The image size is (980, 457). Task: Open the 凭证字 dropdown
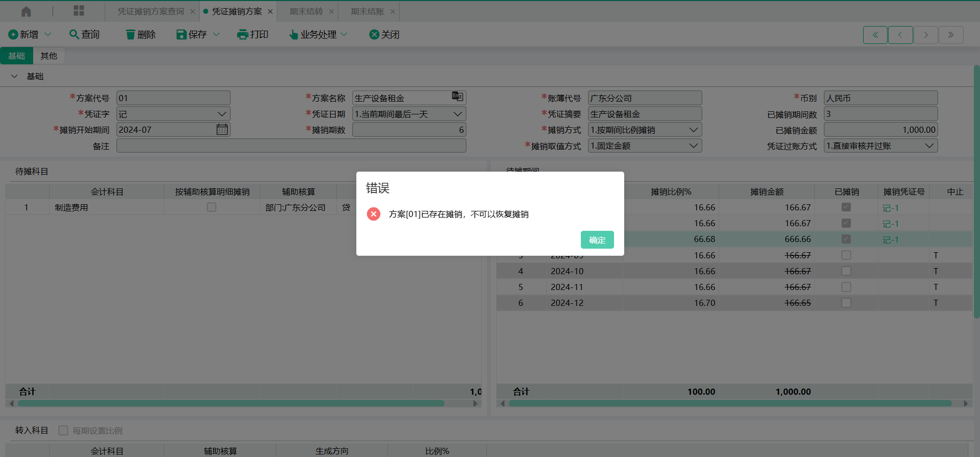(x=222, y=114)
